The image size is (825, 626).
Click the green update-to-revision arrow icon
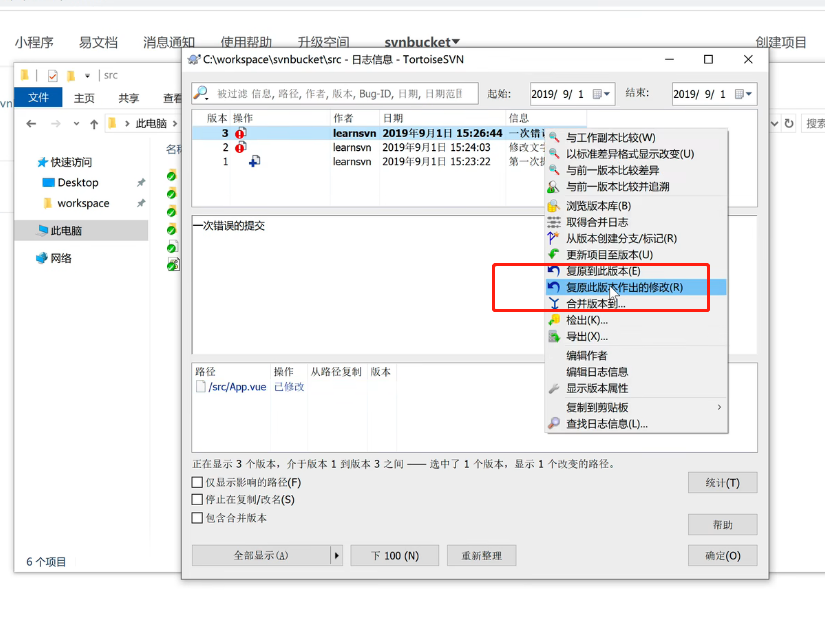(x=554, y=254)
